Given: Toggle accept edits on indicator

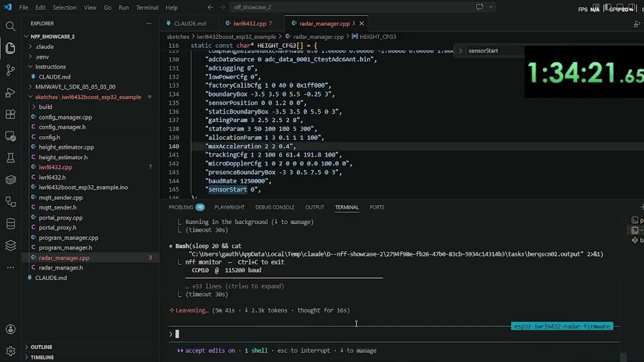Looking at the screenshot, I should point(206,350).
